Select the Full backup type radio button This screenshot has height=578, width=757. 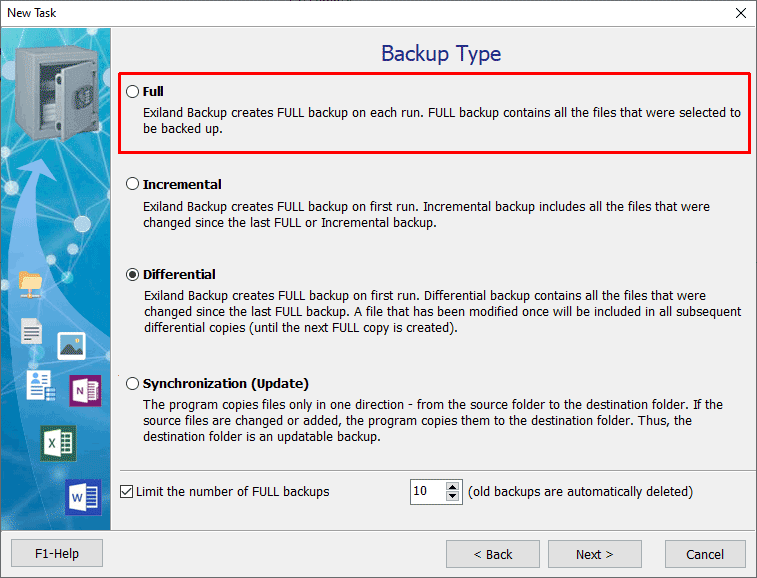(x=132, y=91)
